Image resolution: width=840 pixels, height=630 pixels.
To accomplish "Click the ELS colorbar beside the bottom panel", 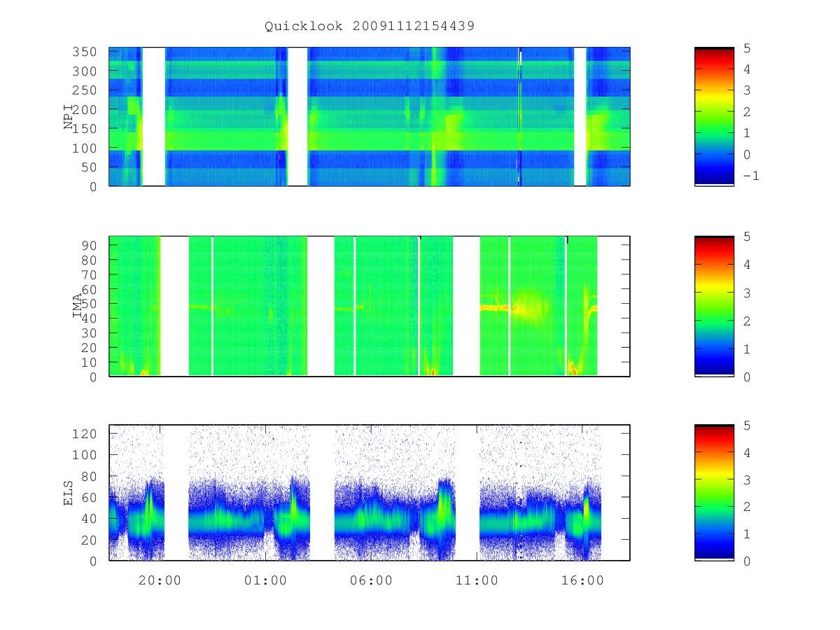I will pos(714,493).
